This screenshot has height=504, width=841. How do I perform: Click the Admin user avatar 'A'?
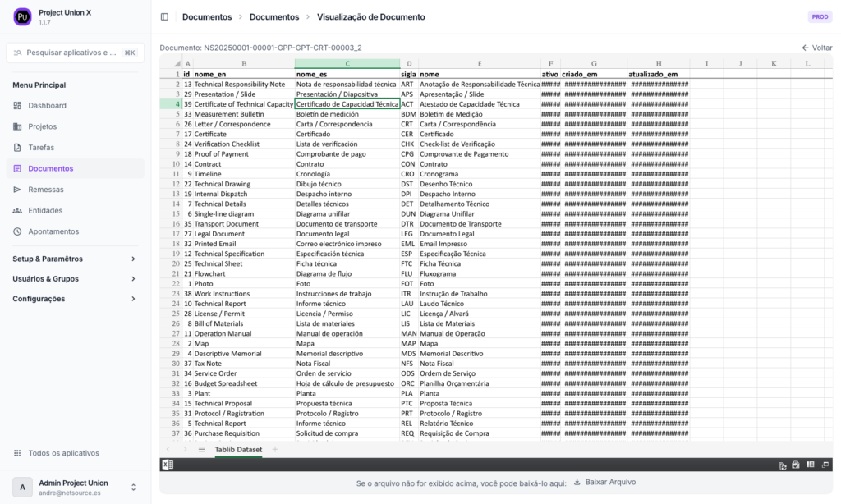point(22,488)
